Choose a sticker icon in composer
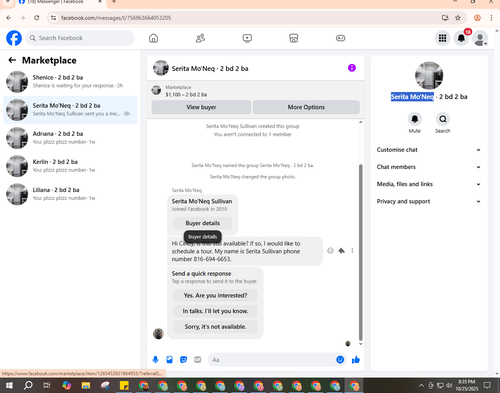The height and width of the screenshot is (393, 500). pyautogui.click(x=184, y=360)
